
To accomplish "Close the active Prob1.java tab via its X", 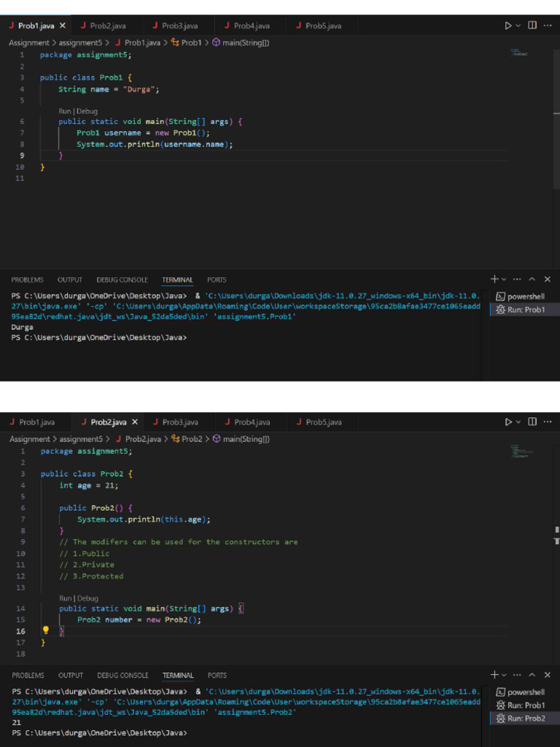I will (63, 26).
